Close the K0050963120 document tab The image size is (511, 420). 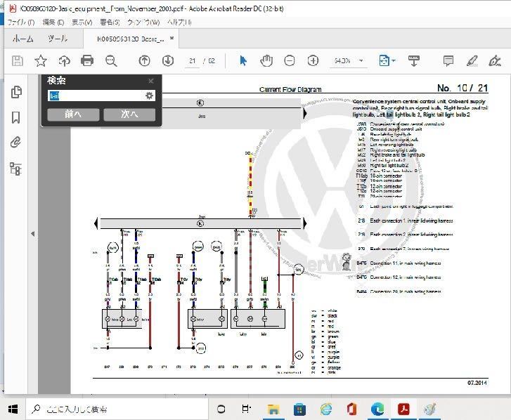172,39
